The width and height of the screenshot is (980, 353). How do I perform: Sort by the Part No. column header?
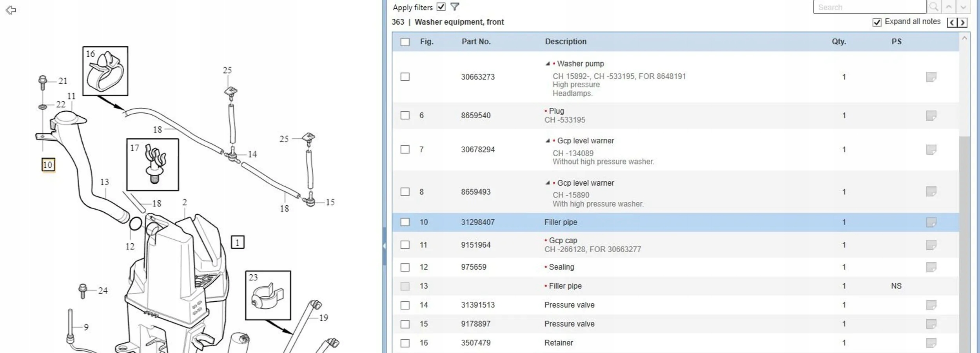476,42
